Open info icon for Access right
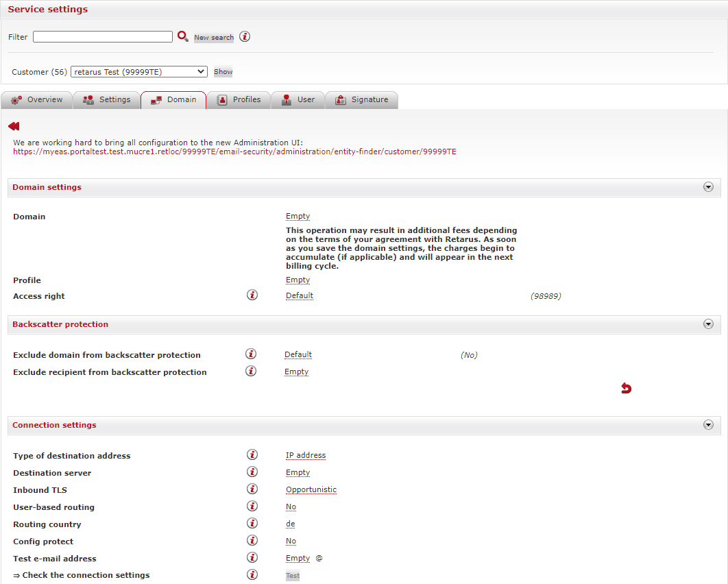Screen dimensions: 728x584 tap(252, 295)
